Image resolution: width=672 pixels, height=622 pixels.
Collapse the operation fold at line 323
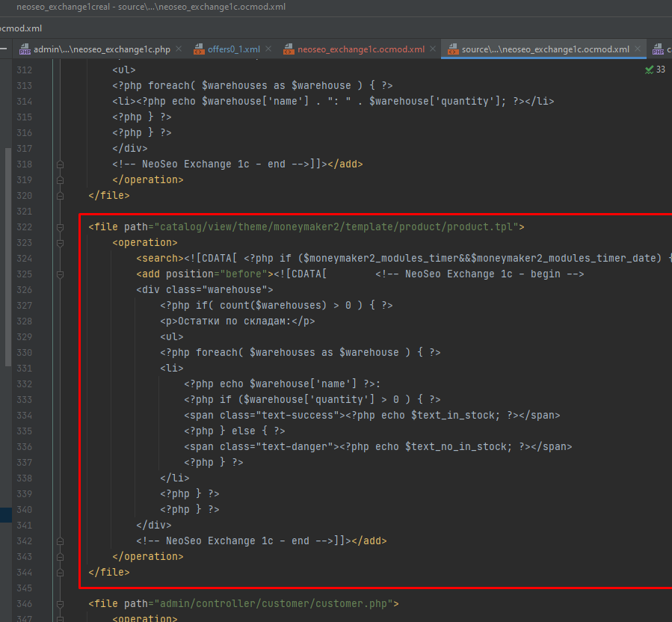coord(60,243)
